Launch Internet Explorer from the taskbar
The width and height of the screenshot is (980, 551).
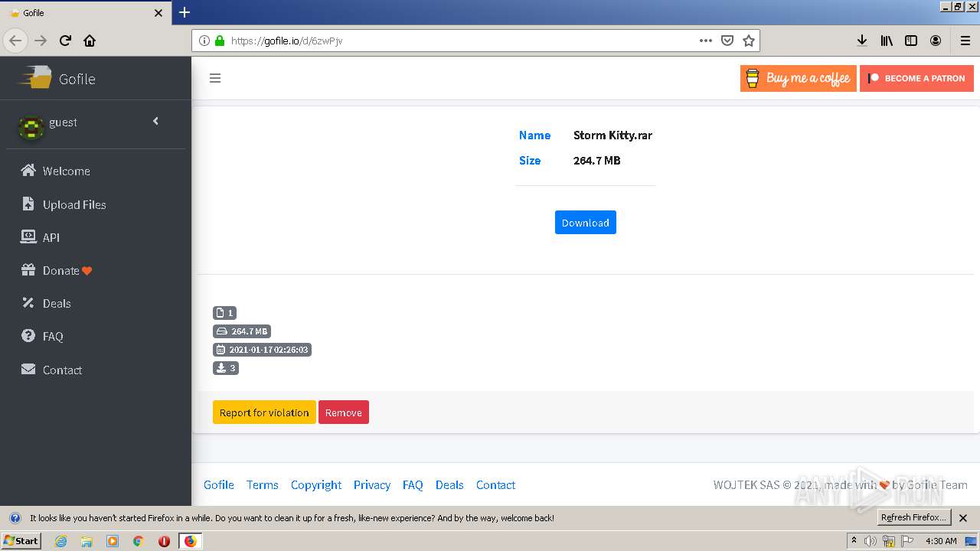[60, 541]
